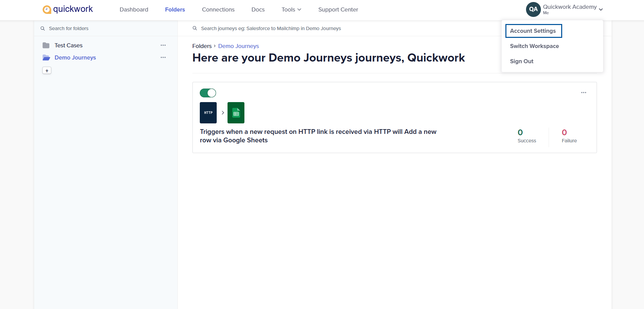Choose Switch Workspace option
The image size is (644, 309).
coord(534,46)
